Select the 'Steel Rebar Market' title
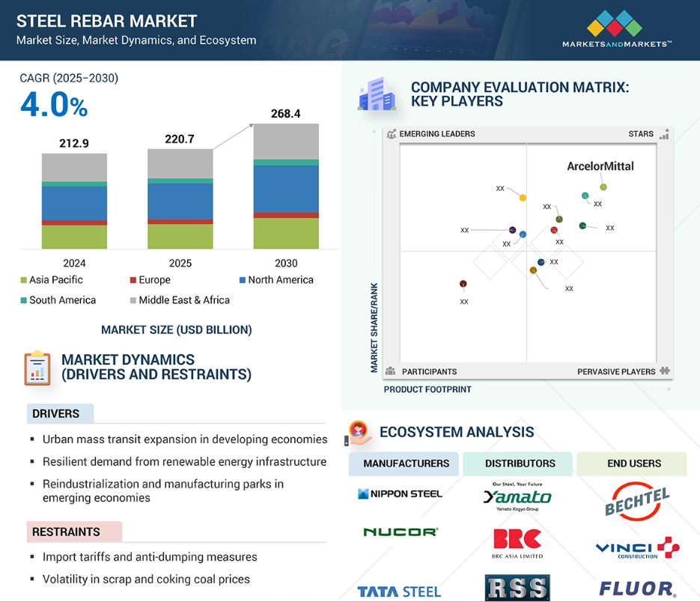The image size is (700, 602). [107, 21]
